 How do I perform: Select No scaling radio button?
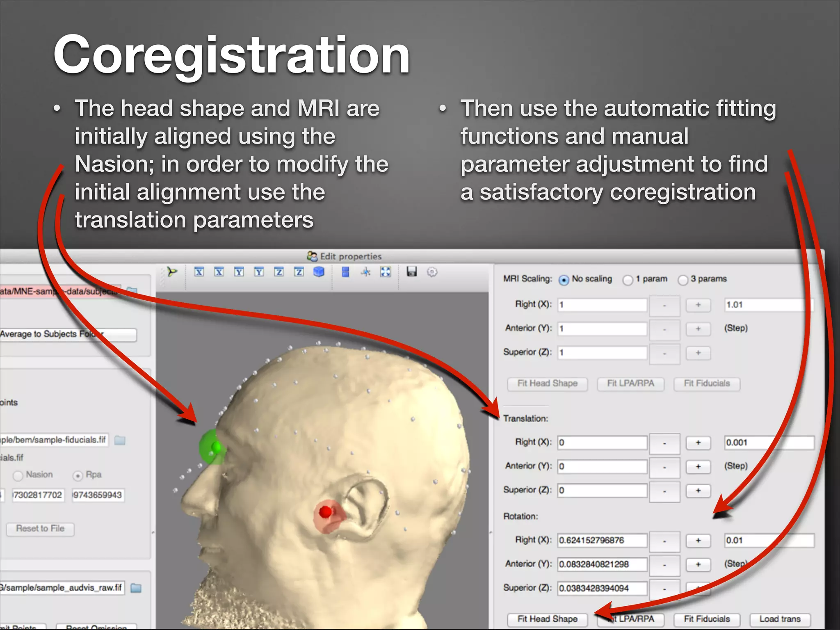pos(564,280)
